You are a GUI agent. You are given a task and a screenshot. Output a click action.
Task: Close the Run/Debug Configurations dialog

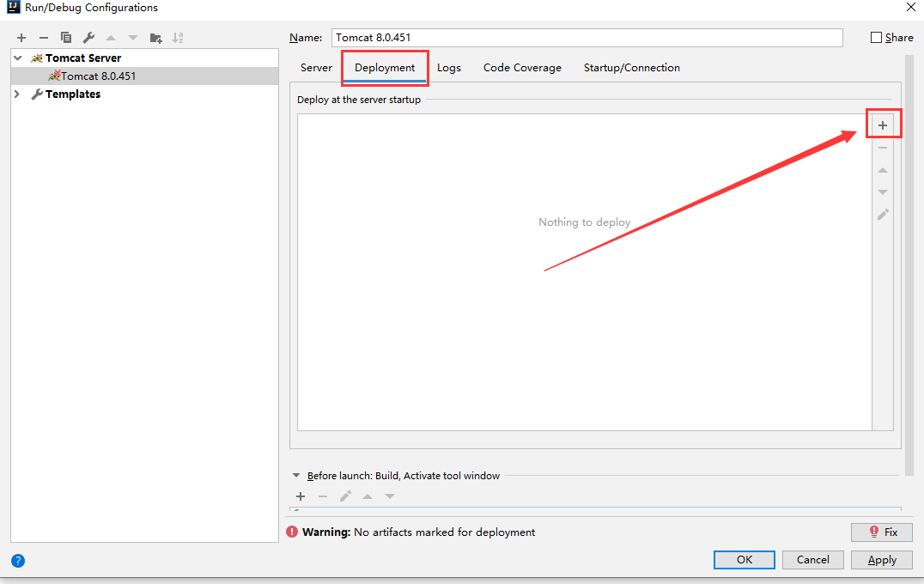911,7
